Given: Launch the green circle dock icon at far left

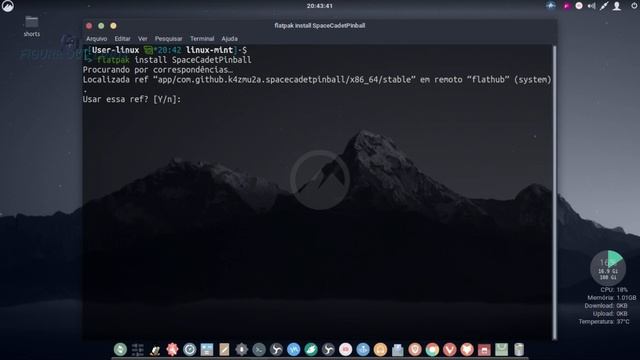Looking at the screenshot, I should pyautogui.click(x=120, y=349).
